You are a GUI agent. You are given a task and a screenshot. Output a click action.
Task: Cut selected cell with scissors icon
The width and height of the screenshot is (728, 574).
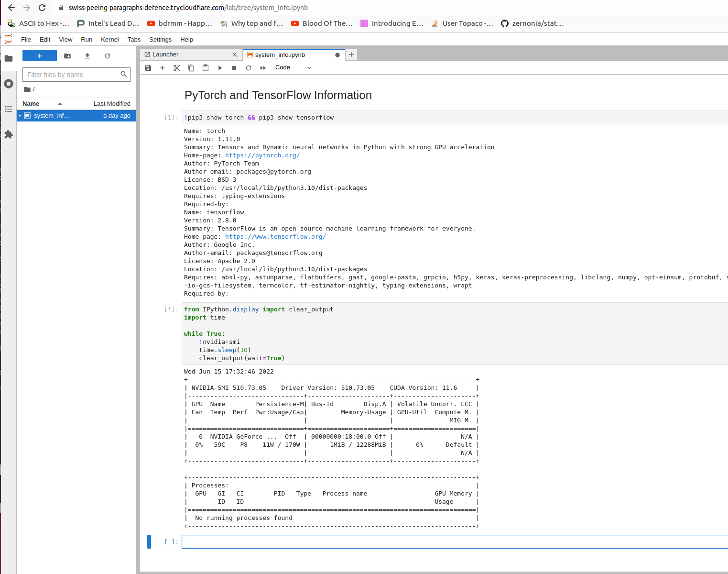pos(177,68)
